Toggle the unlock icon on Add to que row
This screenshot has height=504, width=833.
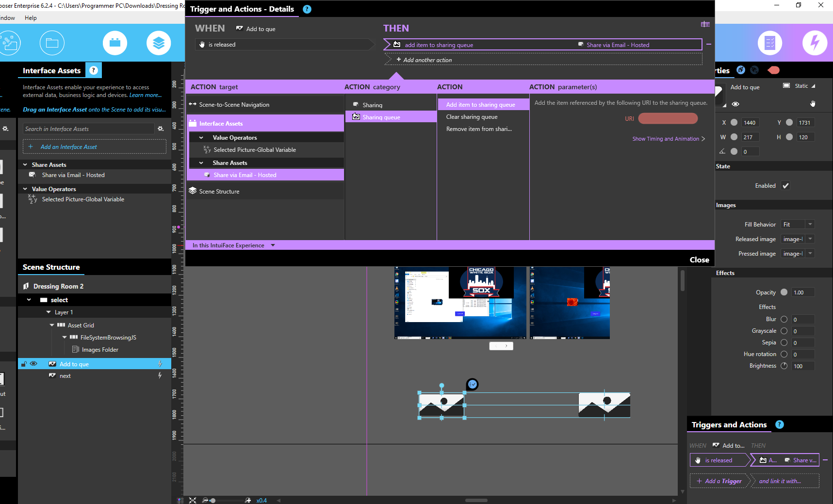pos(24,364)
